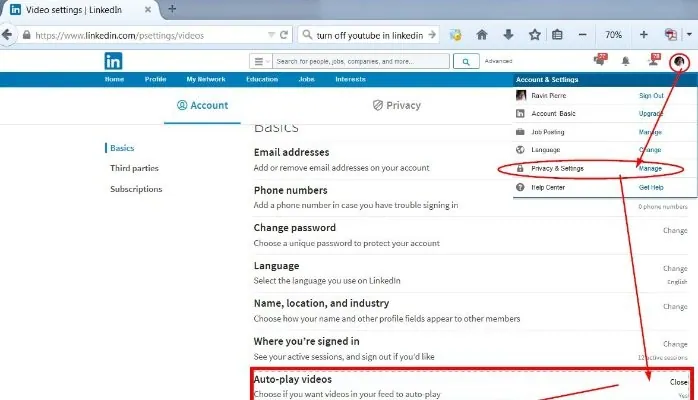Open the notifications bell icon
The height and width of the screenshot is (400, 698).
(x=625, y=61)
